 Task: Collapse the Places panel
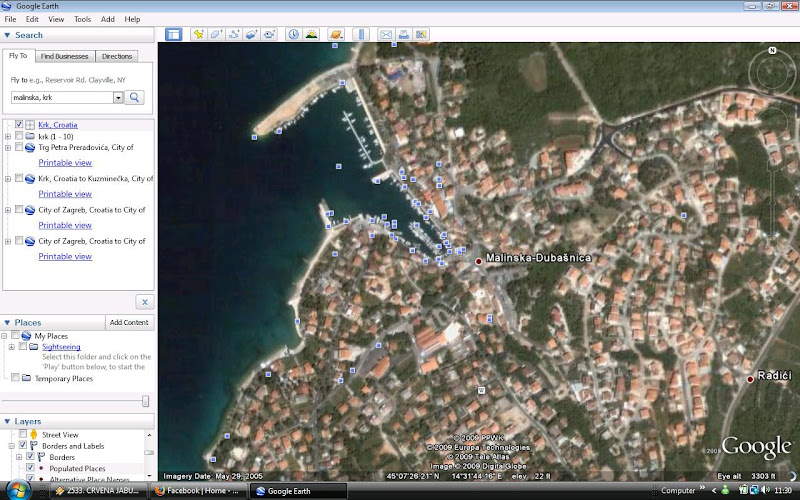pos(7,322)
